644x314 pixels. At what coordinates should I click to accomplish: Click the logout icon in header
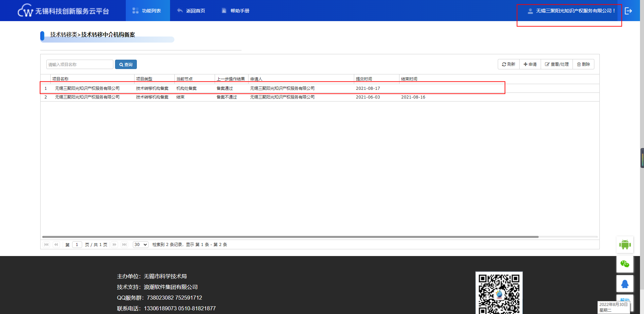pos(628,11)
